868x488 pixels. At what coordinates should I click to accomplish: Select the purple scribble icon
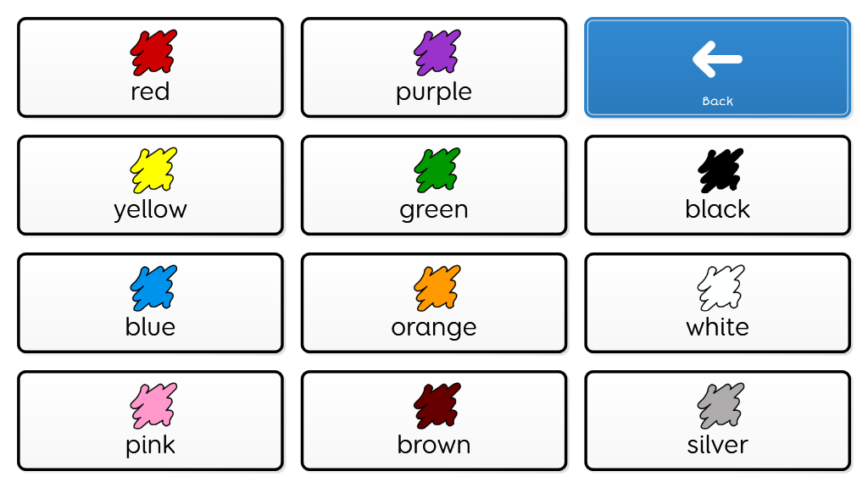tap(437, 52)
